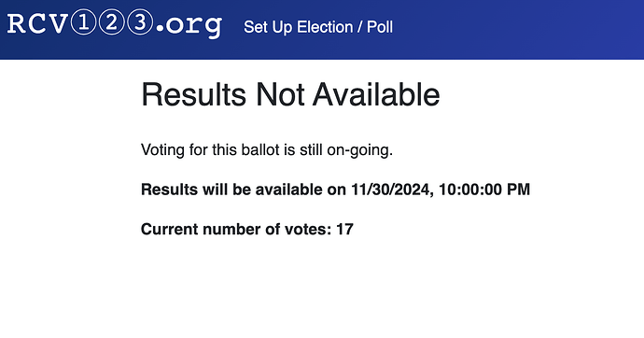Screen dimensions: 644x338
Task: Click the circled number 1 in logo
Action: (83, 22)
